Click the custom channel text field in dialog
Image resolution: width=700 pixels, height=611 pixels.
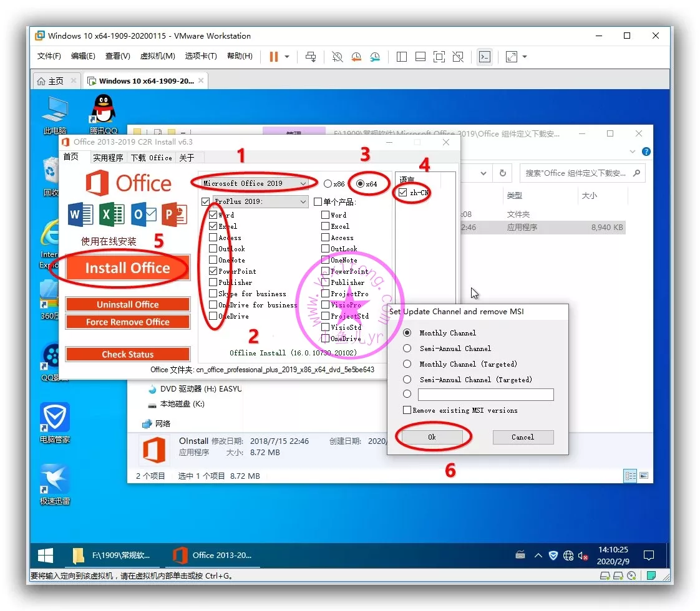485,395
